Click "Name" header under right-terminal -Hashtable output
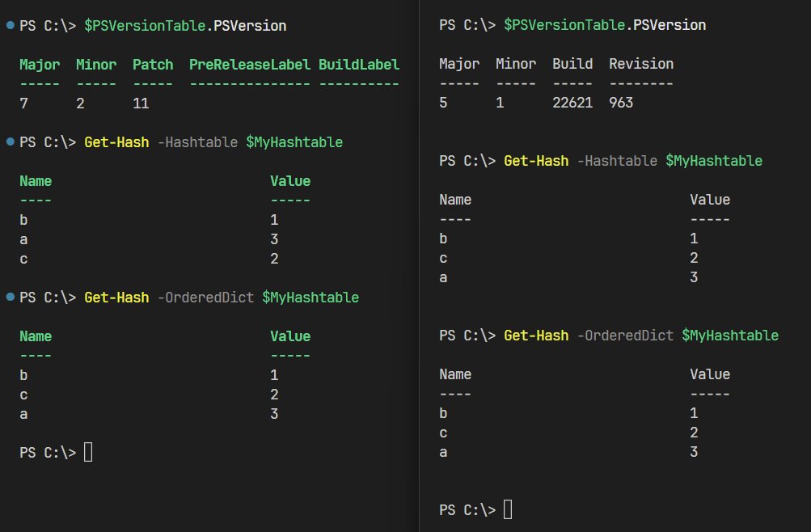Viewport: 811px width, 532px height. [455, 200]
